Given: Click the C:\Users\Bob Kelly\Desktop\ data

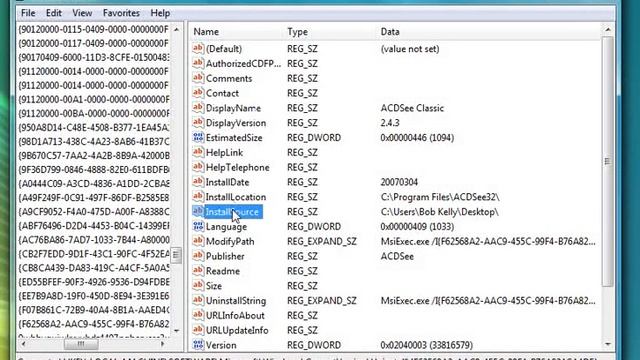Looking at the screenshot, I should click(440, 212).
